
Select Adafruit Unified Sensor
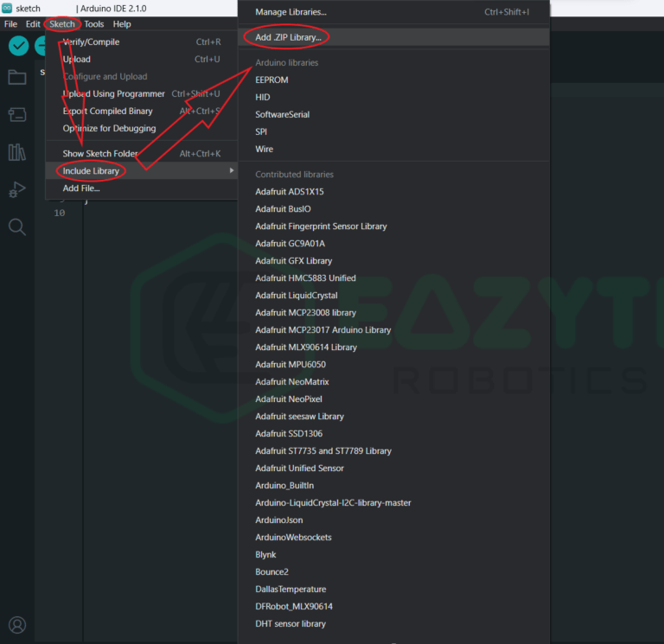tap(394, 469)
